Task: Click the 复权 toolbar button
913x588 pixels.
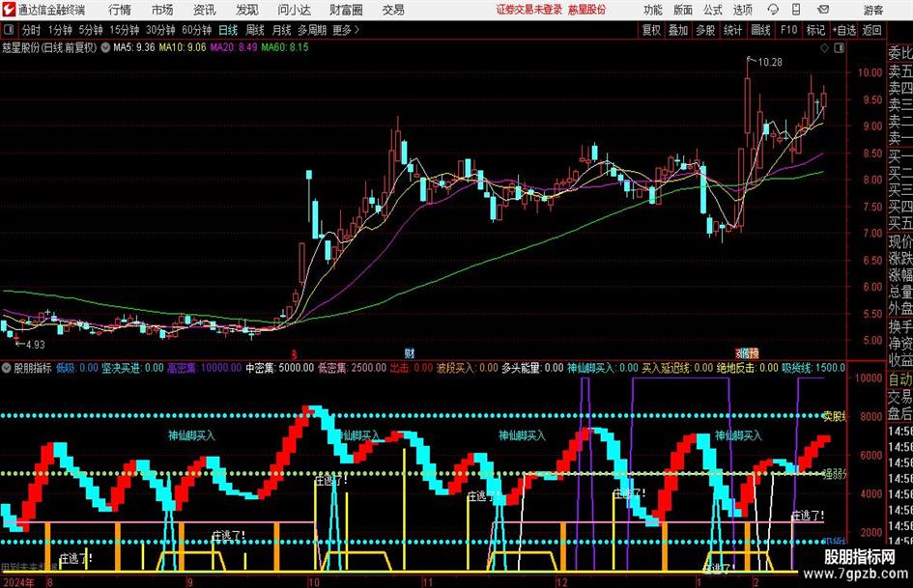Action: click(651, 30)
